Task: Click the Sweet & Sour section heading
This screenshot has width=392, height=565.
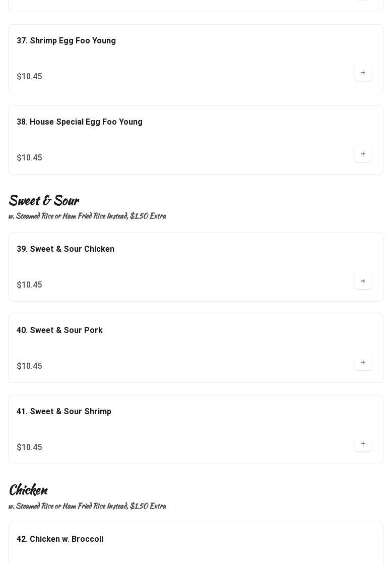Action: 44,201
